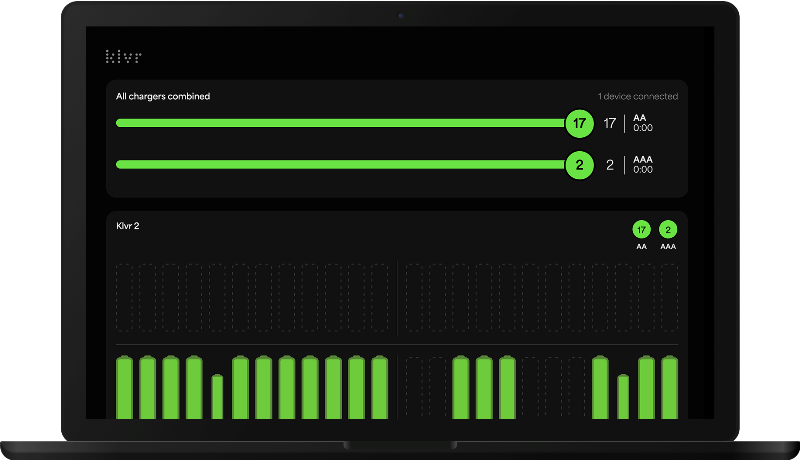The width and height of the screenshot is (800, 460).
Task: Select the short battery in the bottom-right group
Action: (x=623, y=396)
